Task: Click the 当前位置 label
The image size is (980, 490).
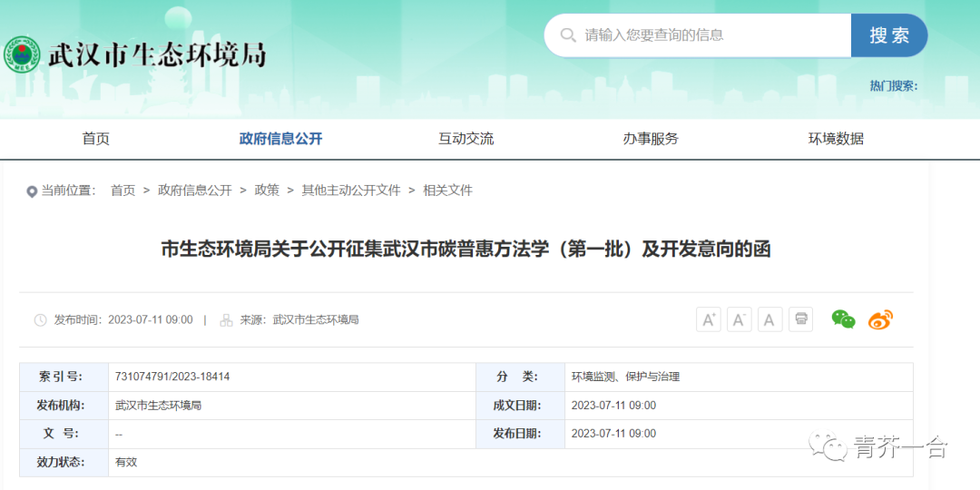Action: tap(68, 191)
